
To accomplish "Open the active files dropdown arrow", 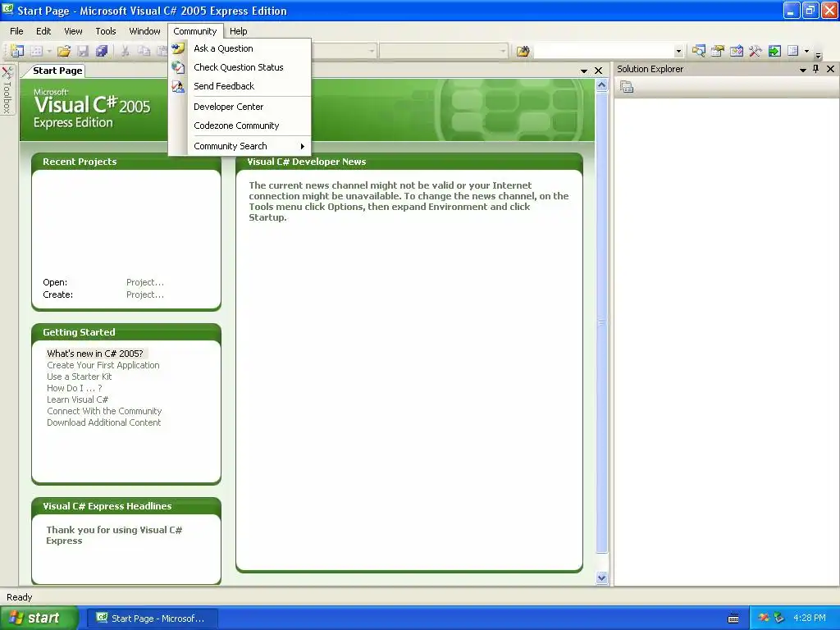I will tap(584, 71).
